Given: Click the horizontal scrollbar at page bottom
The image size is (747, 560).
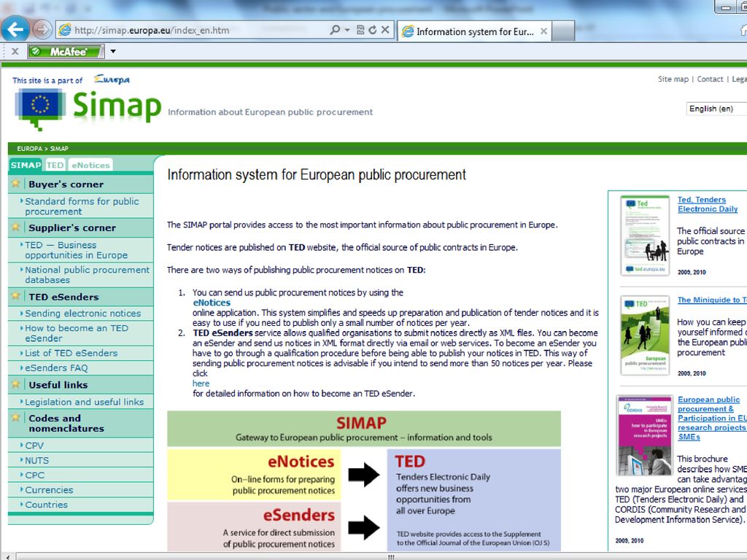Looking at the screenshot, I should point(391,556).
